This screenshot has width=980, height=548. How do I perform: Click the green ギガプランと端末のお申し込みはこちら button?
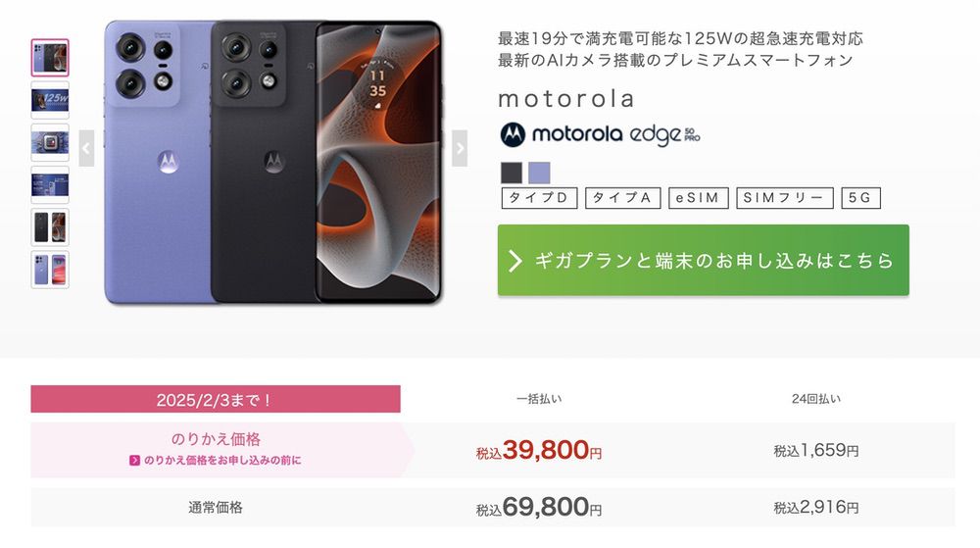click(x=703, y=260)
